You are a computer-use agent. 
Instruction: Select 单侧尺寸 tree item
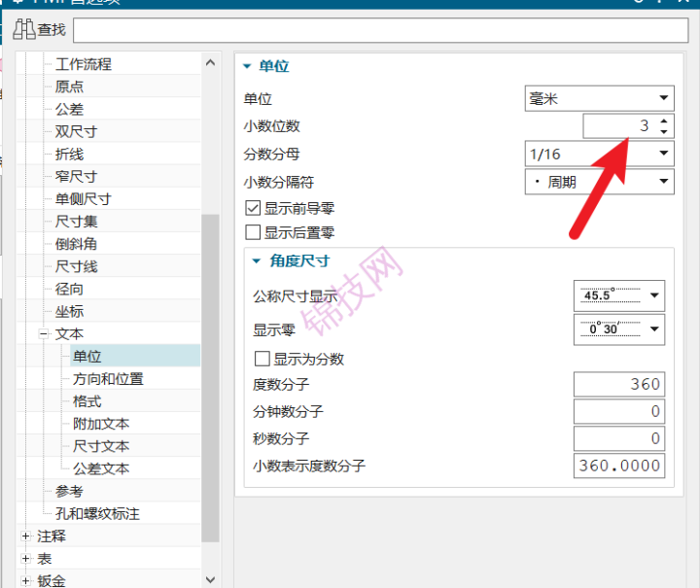tap(84, 199)
